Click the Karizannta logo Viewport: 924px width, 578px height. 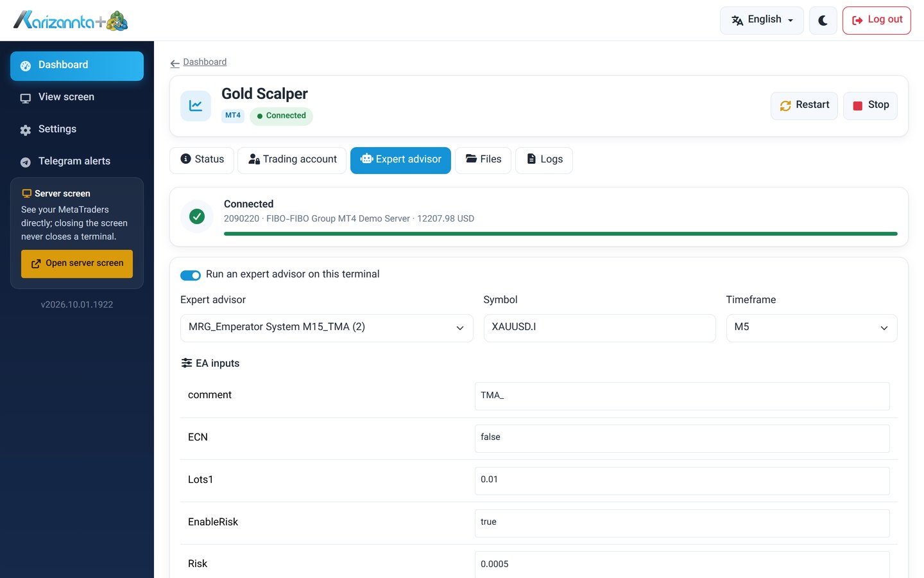click(x=71, y=21)
